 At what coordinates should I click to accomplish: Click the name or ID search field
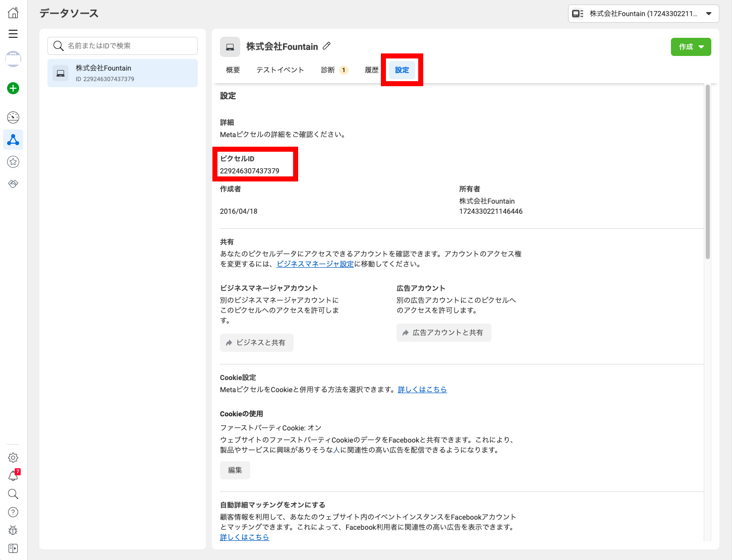[x=123, y=46]
